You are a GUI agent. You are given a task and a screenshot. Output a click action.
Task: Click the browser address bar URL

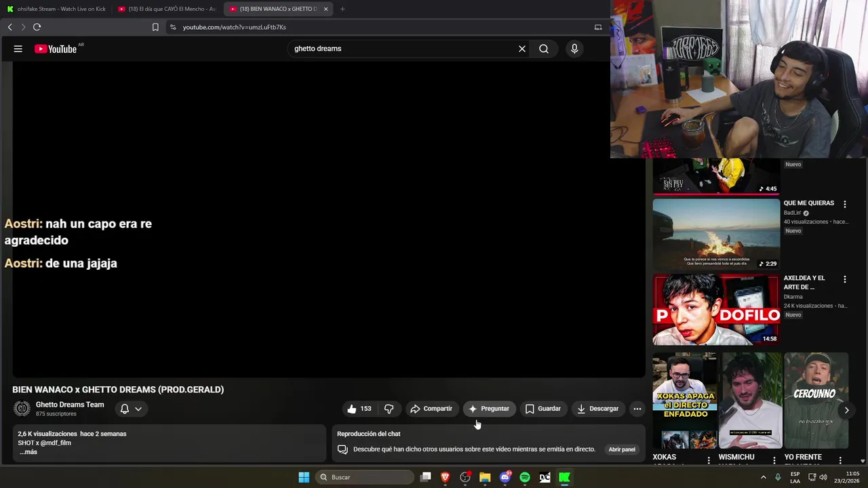(x=234, y=27)
